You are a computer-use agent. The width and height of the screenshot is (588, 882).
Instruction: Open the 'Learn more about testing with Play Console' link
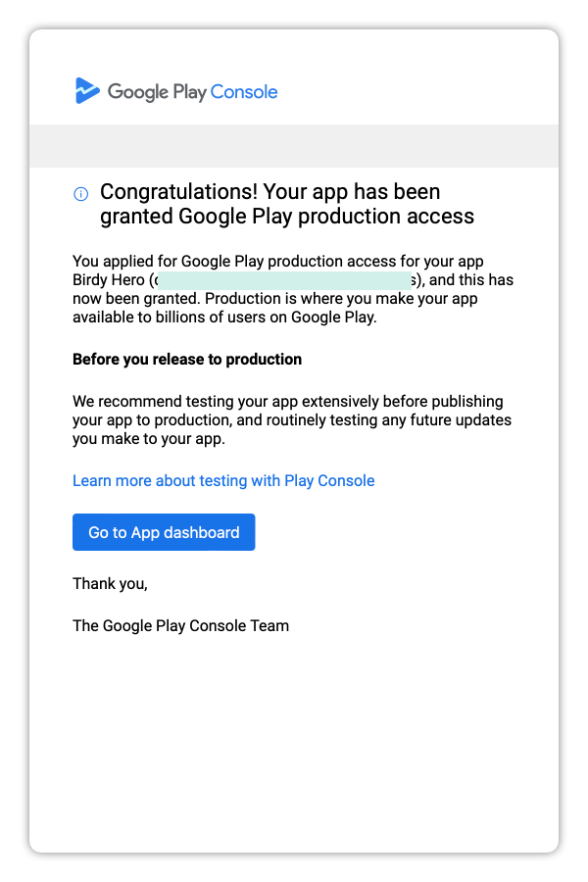pos(223,481)
